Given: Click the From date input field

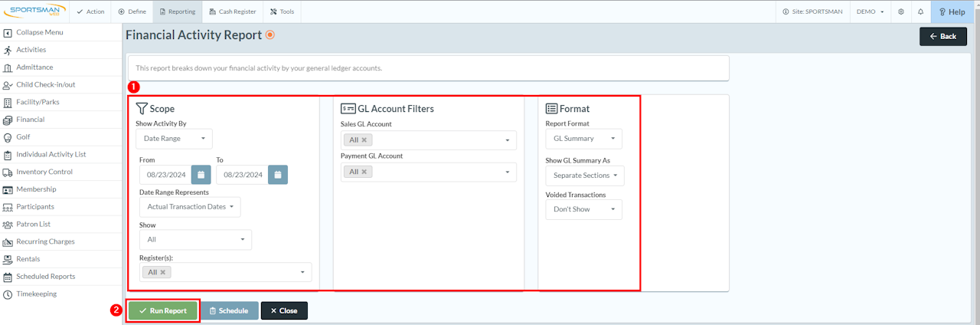Looking at the screenshot, I should point(163,175).
